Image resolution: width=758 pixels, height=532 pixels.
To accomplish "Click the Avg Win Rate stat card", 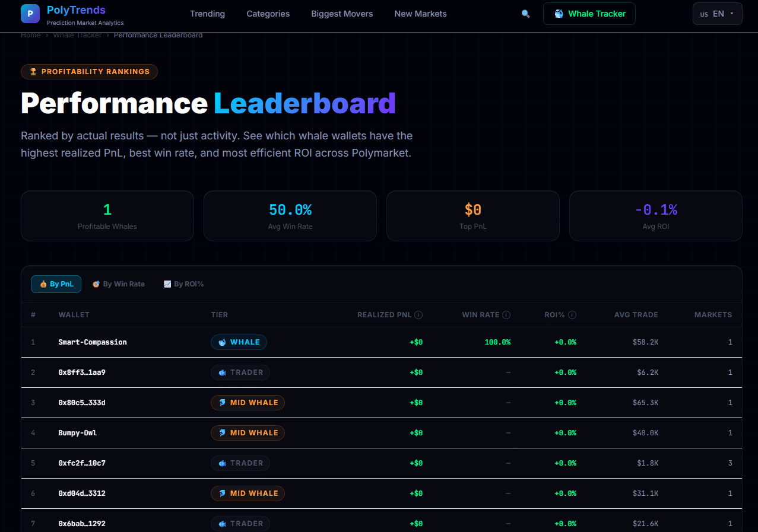I will (x=290, y=216).
